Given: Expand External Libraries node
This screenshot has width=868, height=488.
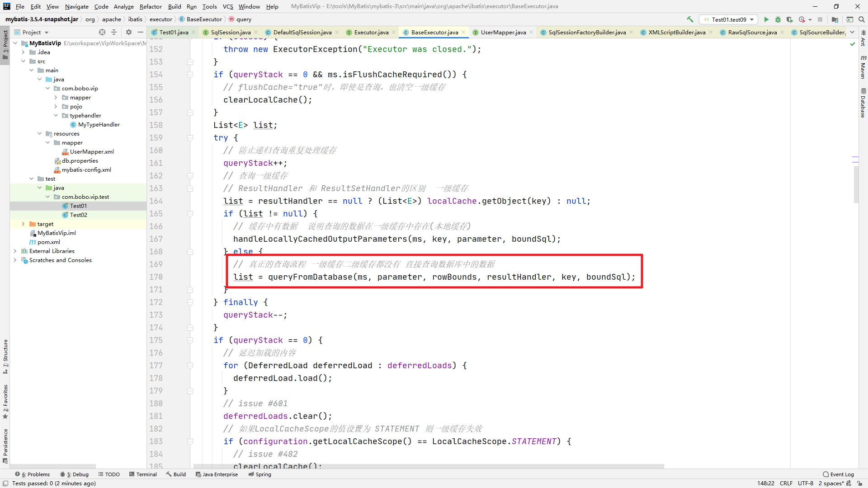Looking at the screenshot, I should point(15,251).
